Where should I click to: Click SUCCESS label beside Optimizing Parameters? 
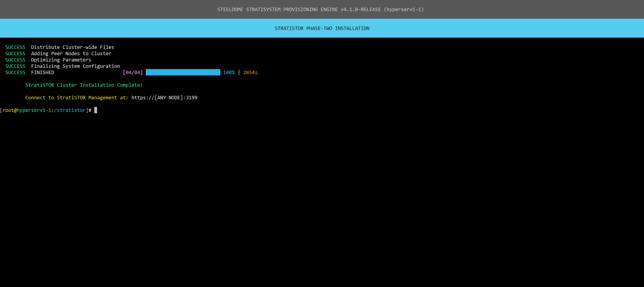click(15, 60)
